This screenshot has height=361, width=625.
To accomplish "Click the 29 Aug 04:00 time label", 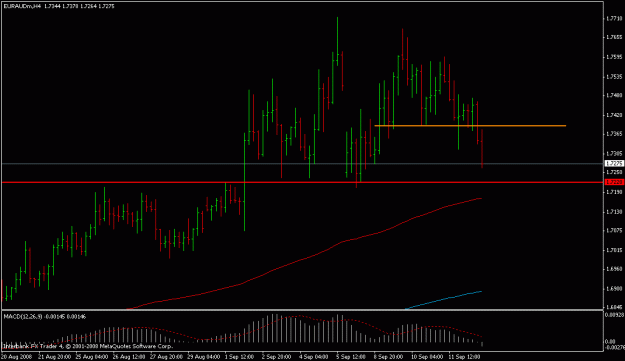I will [204, 357].
